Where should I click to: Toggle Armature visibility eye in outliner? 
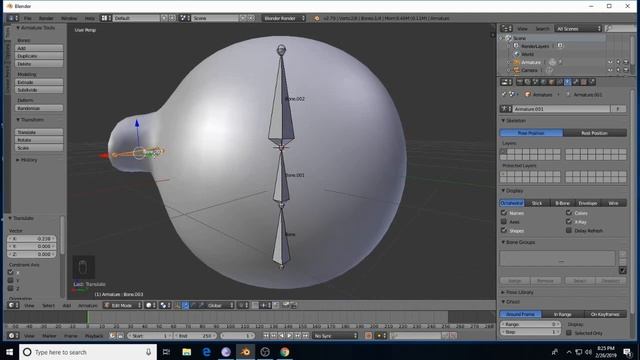tap(610, 62)
